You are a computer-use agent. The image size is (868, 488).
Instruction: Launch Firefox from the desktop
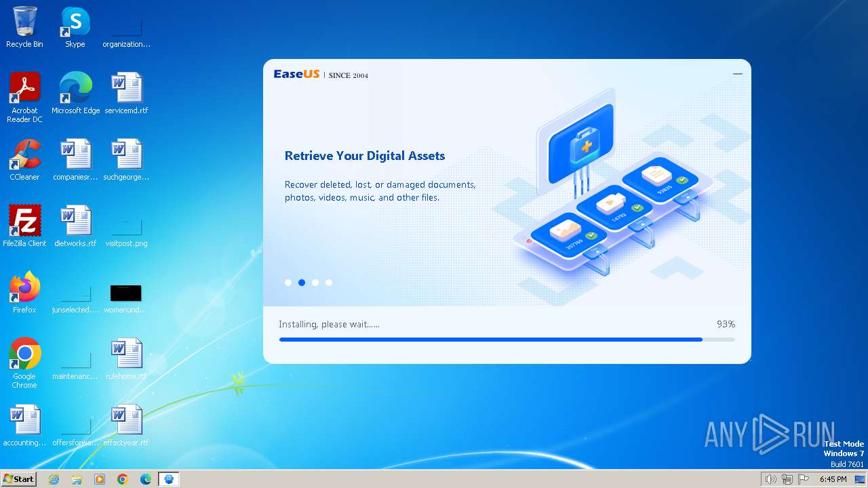tap(24, 293)
